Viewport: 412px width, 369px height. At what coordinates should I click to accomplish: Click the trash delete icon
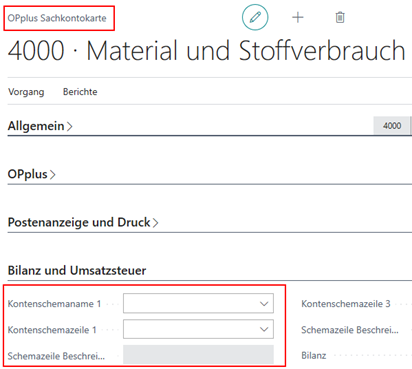[x=340, y=17]
